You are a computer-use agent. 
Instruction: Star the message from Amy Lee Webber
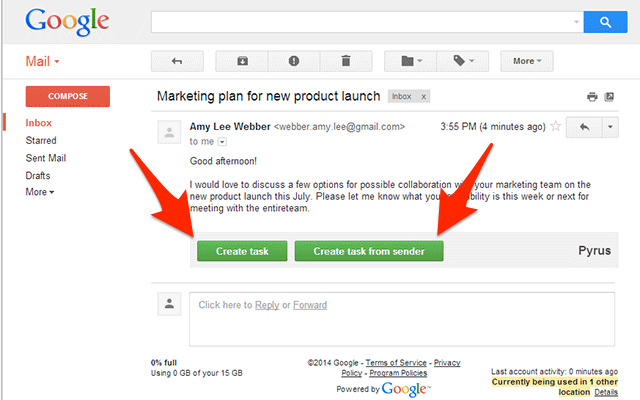click(556, 126)
